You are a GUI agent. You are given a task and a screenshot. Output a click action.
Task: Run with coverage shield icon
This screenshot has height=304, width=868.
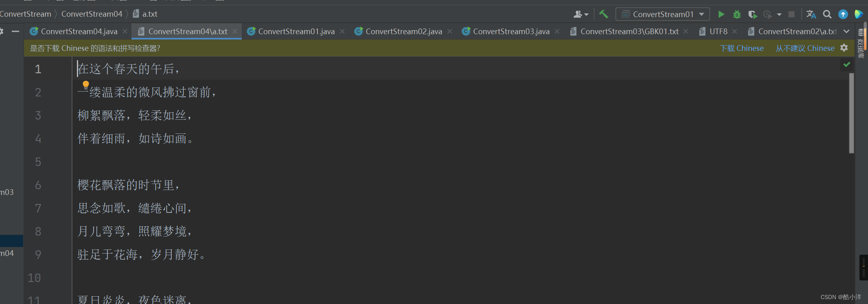pyautogui.click(x=752, y=14)
